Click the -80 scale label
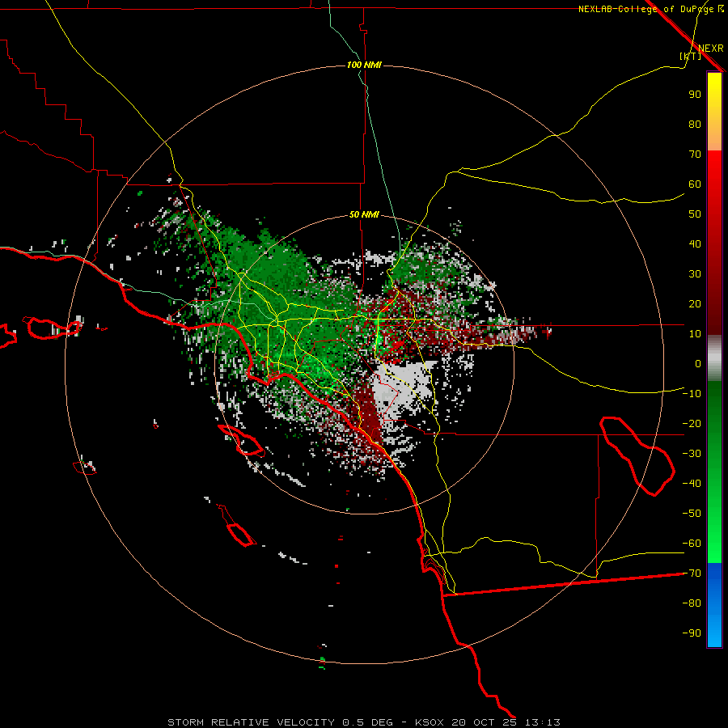728x728 pixels. coord(692,603)
